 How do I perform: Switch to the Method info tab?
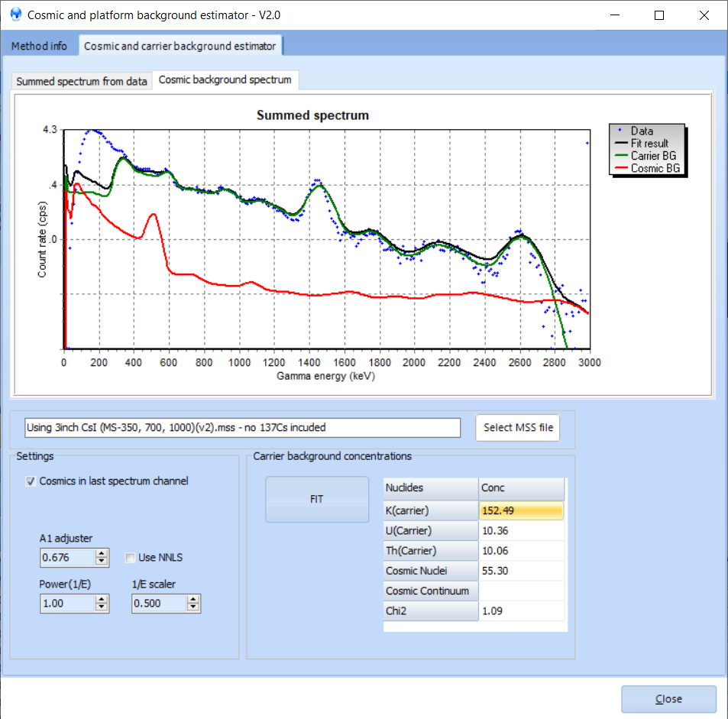click(x=39, y=47)
